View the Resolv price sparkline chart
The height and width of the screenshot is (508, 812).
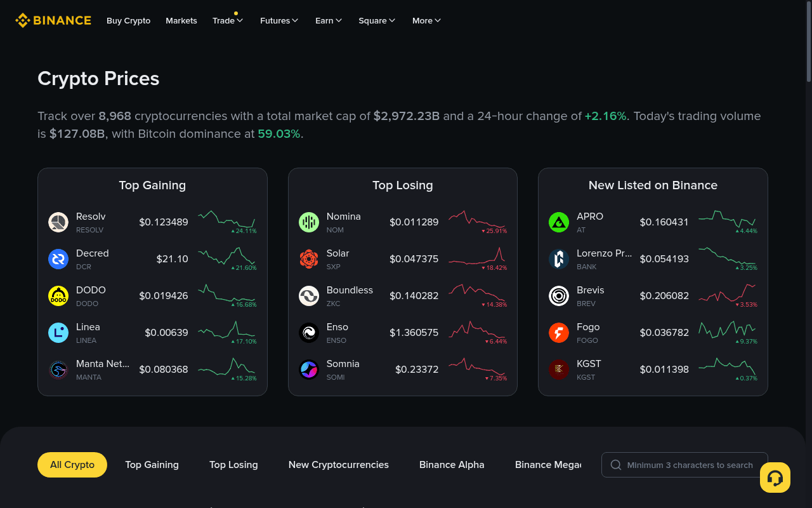(x=226, y=219)
